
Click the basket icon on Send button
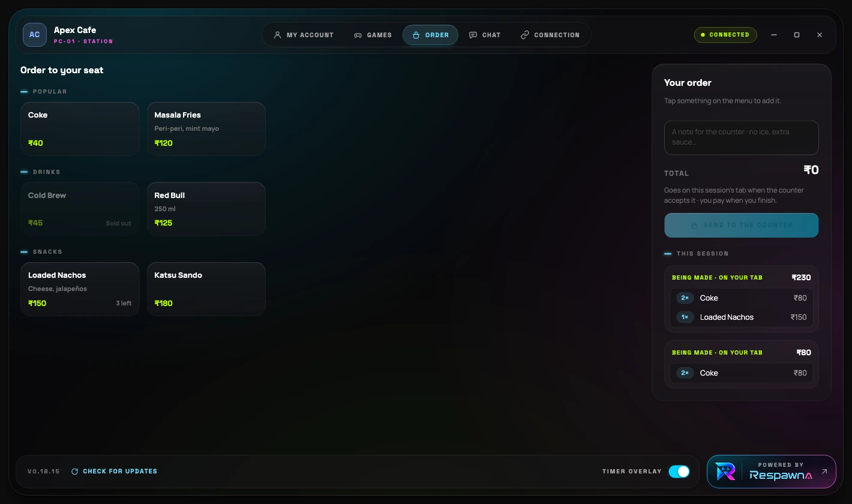[x=694, y=226]
